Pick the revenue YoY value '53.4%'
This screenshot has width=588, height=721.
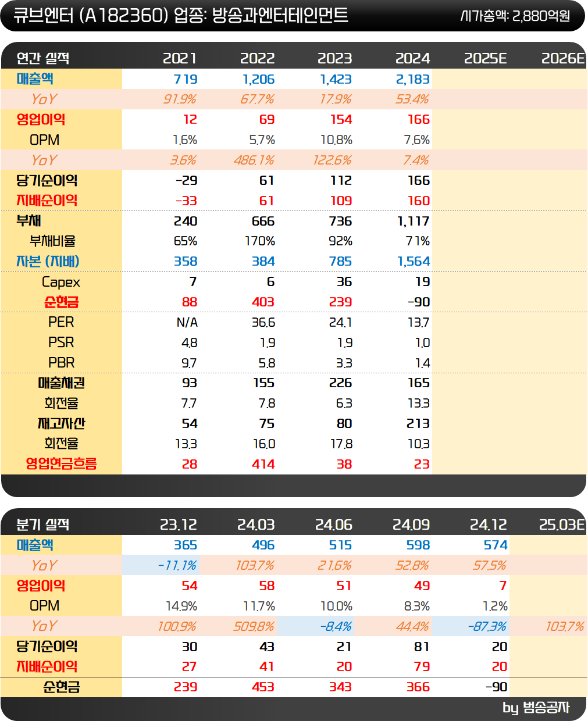click(412, 99)
